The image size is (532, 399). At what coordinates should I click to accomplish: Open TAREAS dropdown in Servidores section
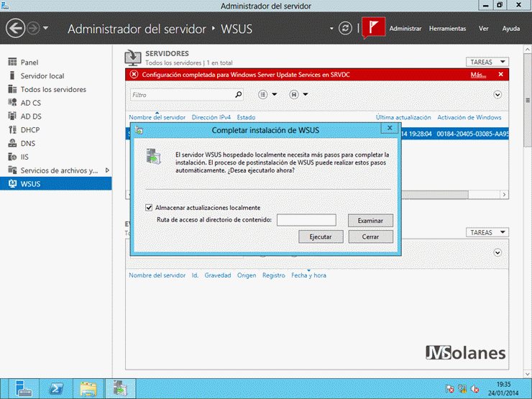click(x=487, y=62)
